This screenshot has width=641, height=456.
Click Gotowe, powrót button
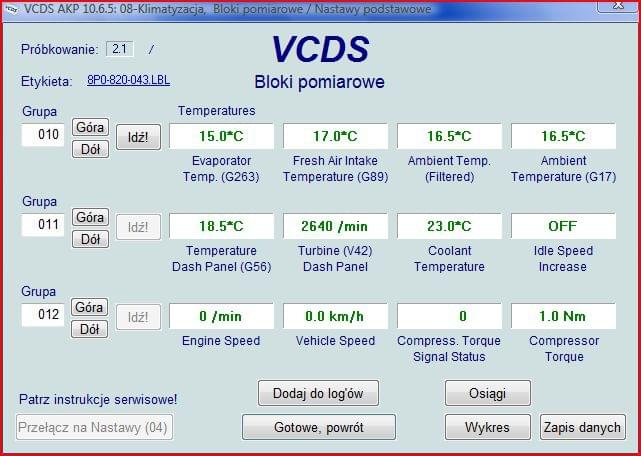tap(319, 427)
